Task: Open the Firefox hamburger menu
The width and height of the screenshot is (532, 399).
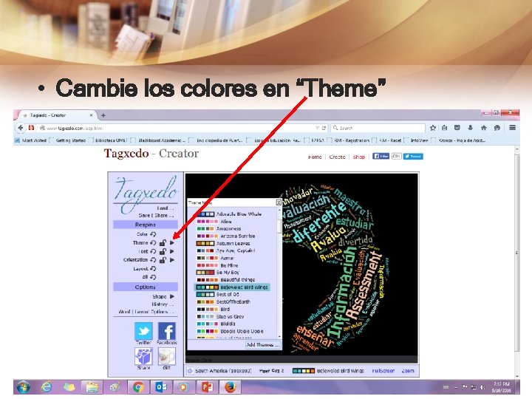Action: coord(512,128)
